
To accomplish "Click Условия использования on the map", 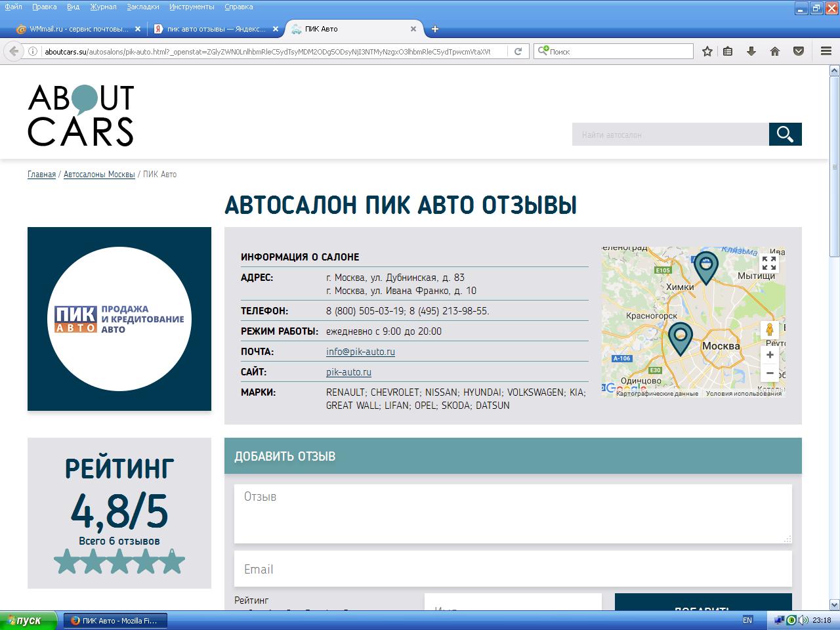I will point(744,394).
